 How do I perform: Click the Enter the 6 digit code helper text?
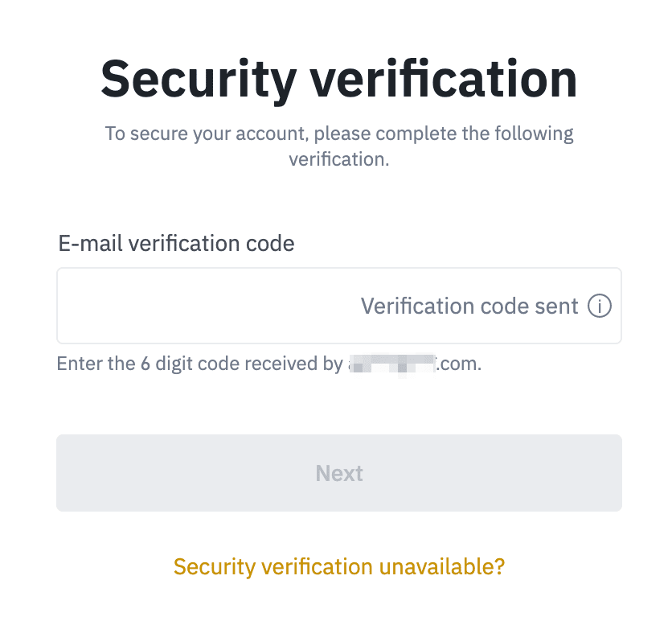pyautogui.click(x=201, y=364)
